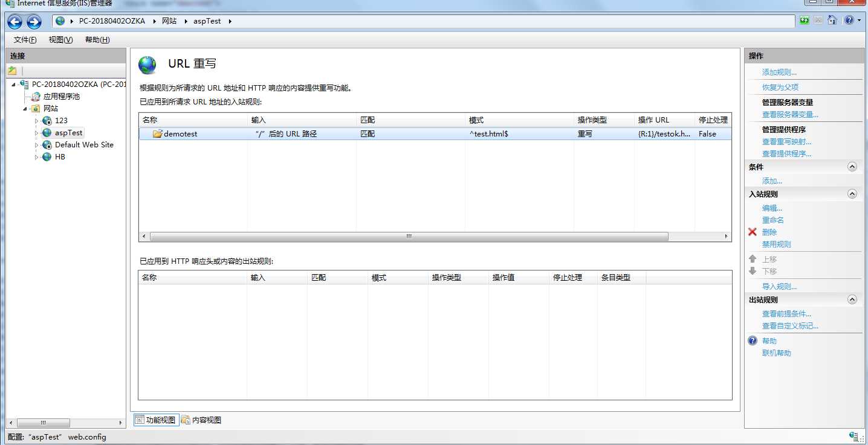Click the server node computer icon

(24, 84)
